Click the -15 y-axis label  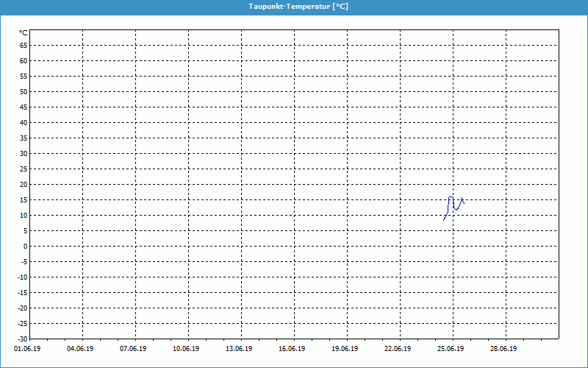click(x=22, y=293)
